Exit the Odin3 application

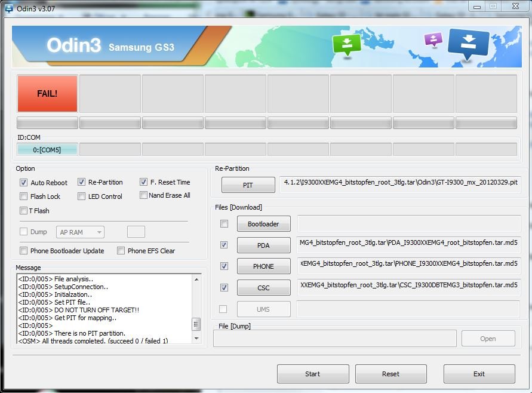[x=479, y=374]
